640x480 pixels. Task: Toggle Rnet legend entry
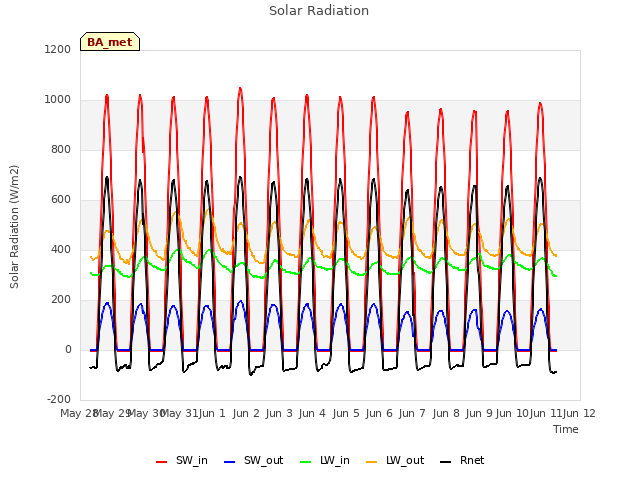tap(462, 460)
